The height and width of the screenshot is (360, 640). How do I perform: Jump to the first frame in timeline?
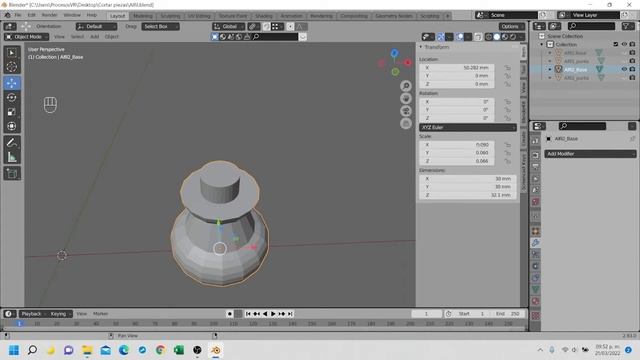(248, 314)
